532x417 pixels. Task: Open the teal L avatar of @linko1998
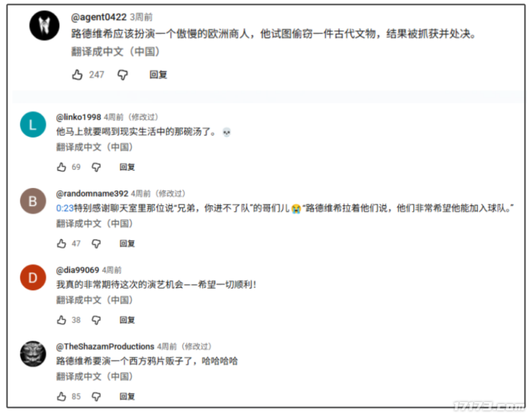tap(33, 124)
